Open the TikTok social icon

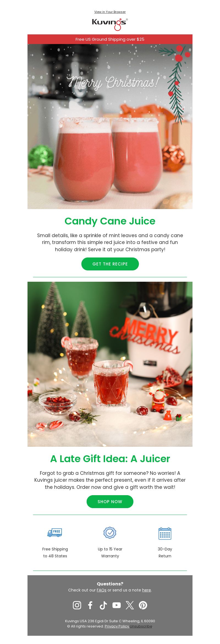click(103, 605)
